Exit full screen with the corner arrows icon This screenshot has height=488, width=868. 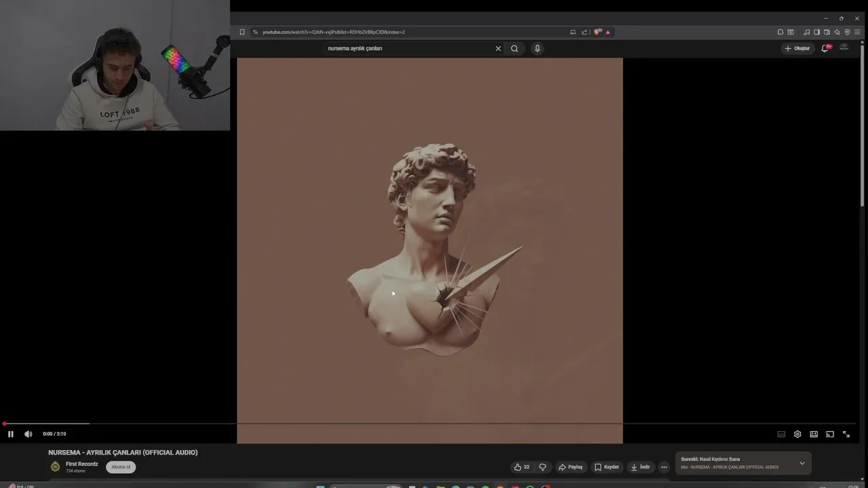click(x=846, y=434)
